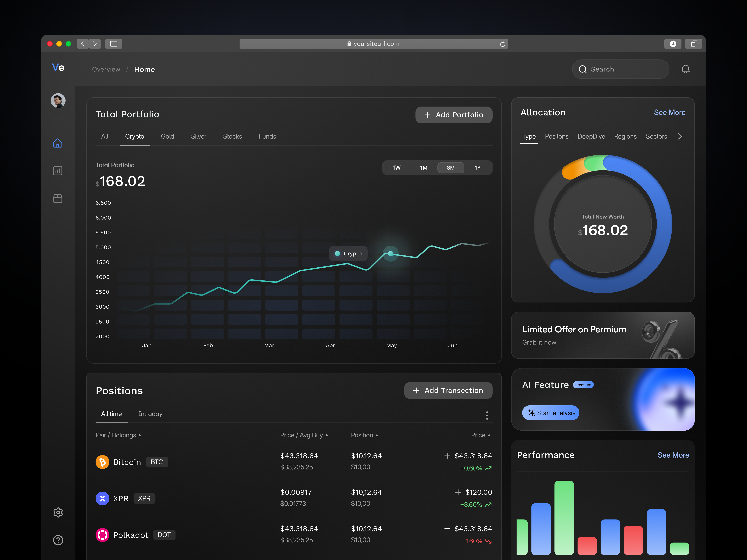
Task: Expand the Allocation tabs with the right chevron
Action: pos(680,136)
